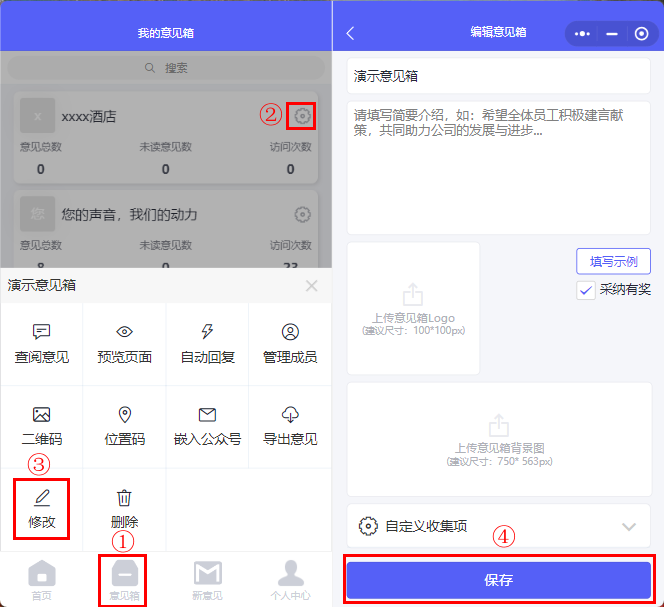664x607 pixels.
Task: Select 导出意见 cloud download option
Action: (290, 427)
